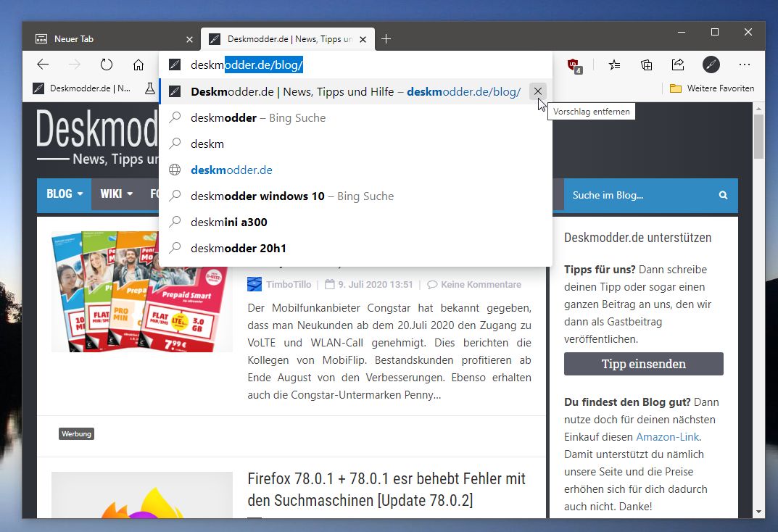Viewport: 778px width, 532px height.
Task: Expand the WIKI navigation dropdown
Action: (117, 194)
